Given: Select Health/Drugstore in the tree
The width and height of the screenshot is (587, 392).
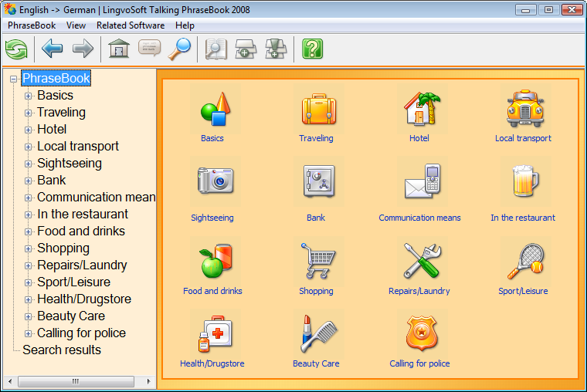Looking at the screenshot, I should point(84,299).
